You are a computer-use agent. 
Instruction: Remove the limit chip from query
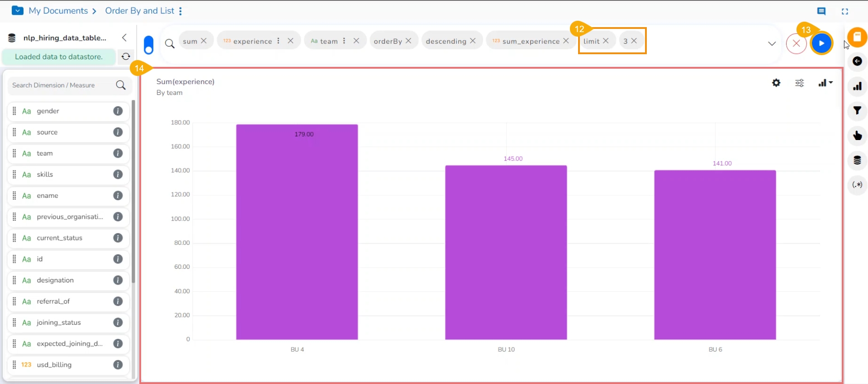pyautogui.click(x=606, y=41)
